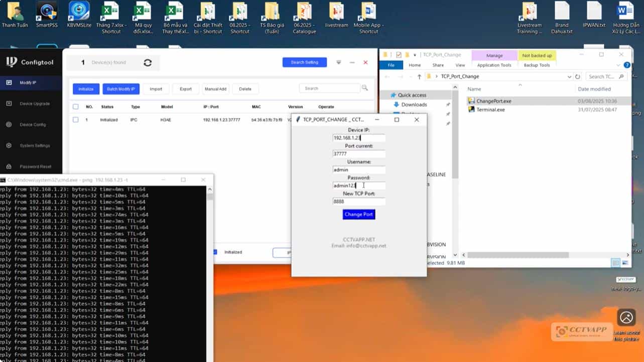Click the Up arrow in File Explorer
This screenshot has width=644, height=362.
[419, 77]
